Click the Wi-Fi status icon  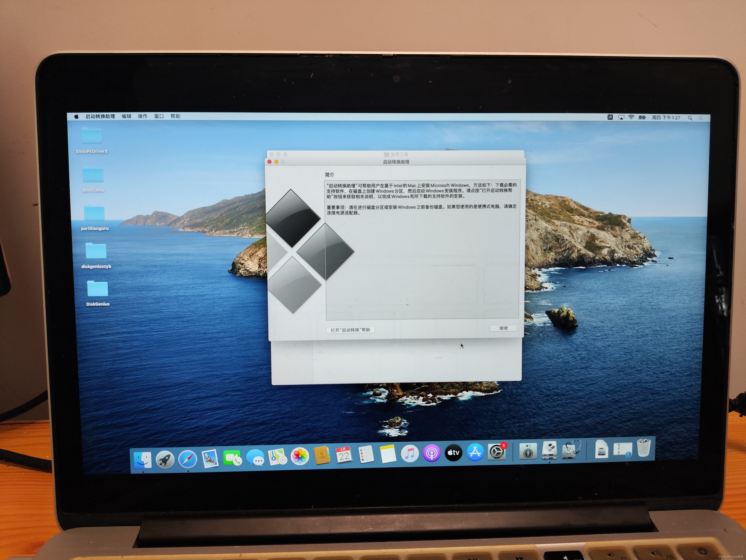[x=631, y=117]
